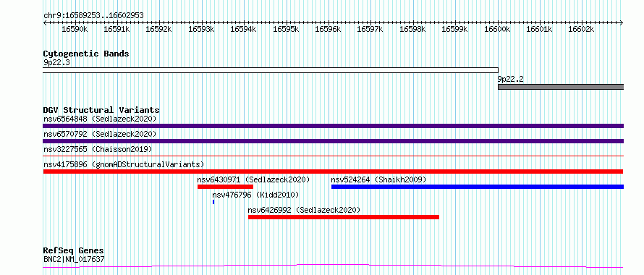Click the gray 9p22.2 cytoband bar

(x=561, y=87)
